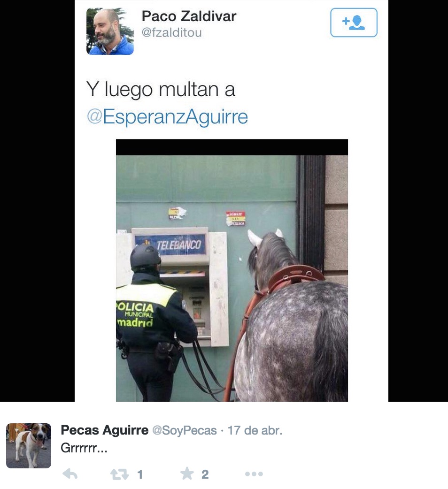The image size is (448, 489).
Task: Open the Pecas Aguirre display name
Action: [105, 430]
